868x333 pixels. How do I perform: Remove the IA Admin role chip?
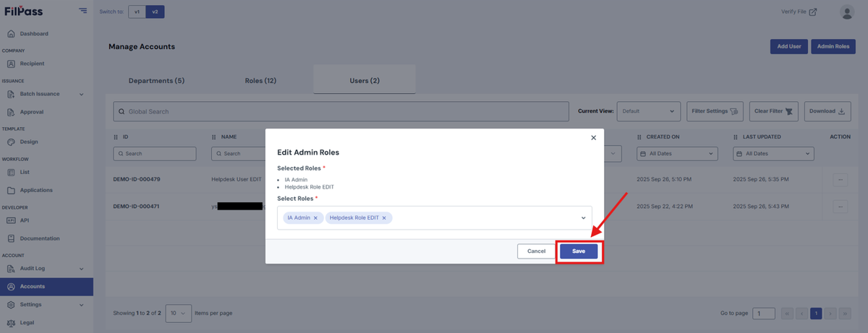tap(315, 217)
